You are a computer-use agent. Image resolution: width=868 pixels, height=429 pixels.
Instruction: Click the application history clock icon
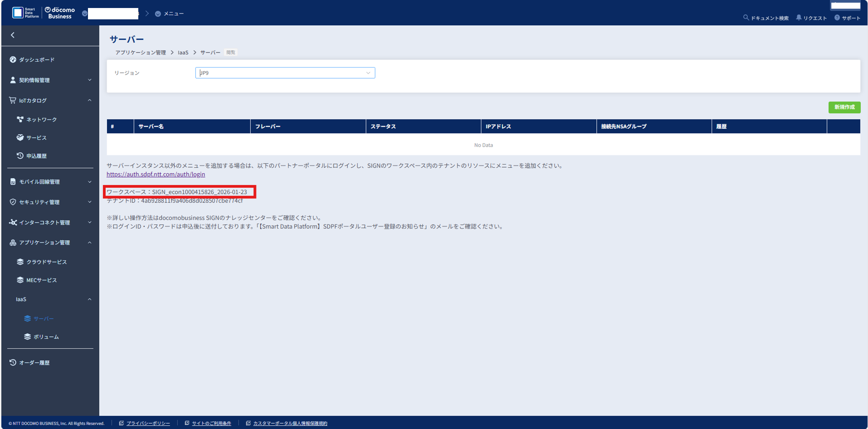click(x=20, y=156)
